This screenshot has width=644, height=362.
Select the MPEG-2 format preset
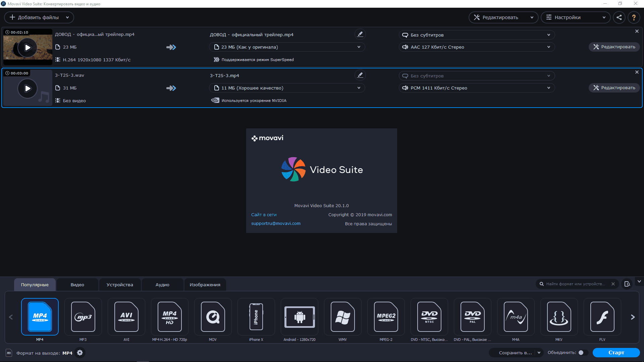click(386, 317)
